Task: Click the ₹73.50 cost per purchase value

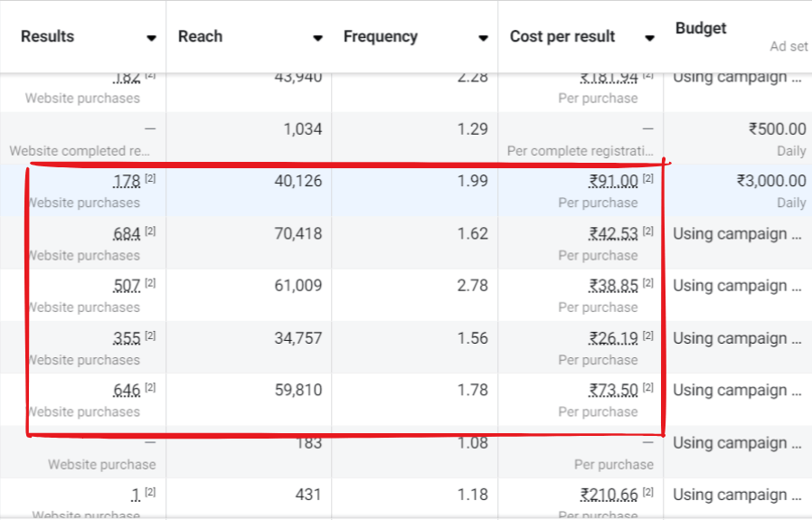Action: (x=613, y=391)
